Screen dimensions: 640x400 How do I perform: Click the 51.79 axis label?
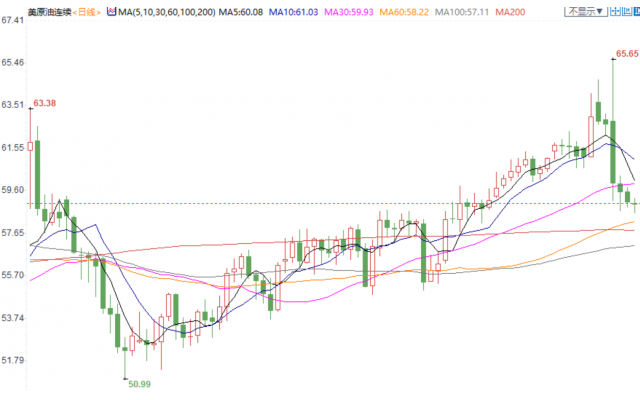tap(13, 360)
